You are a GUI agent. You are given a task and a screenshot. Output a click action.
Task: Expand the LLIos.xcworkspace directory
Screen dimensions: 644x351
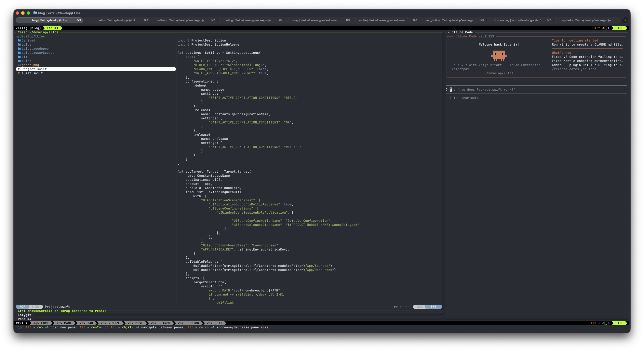point(38,53)
